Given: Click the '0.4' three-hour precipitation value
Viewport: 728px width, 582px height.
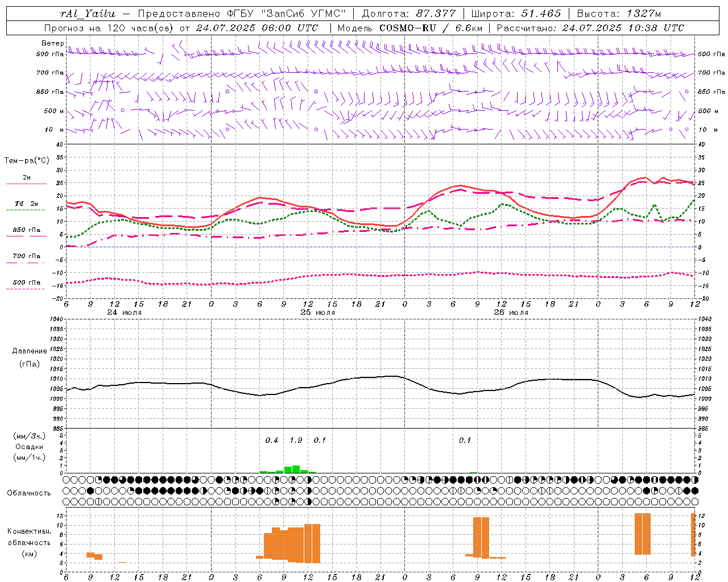Looking at the screenshot, I should point(272,440).
